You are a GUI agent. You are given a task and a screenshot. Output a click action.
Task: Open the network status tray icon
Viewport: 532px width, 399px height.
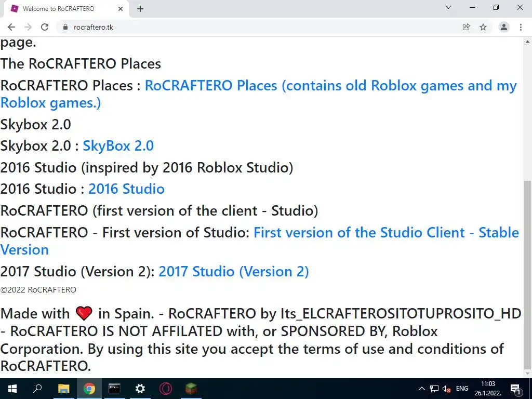(434, 389)
